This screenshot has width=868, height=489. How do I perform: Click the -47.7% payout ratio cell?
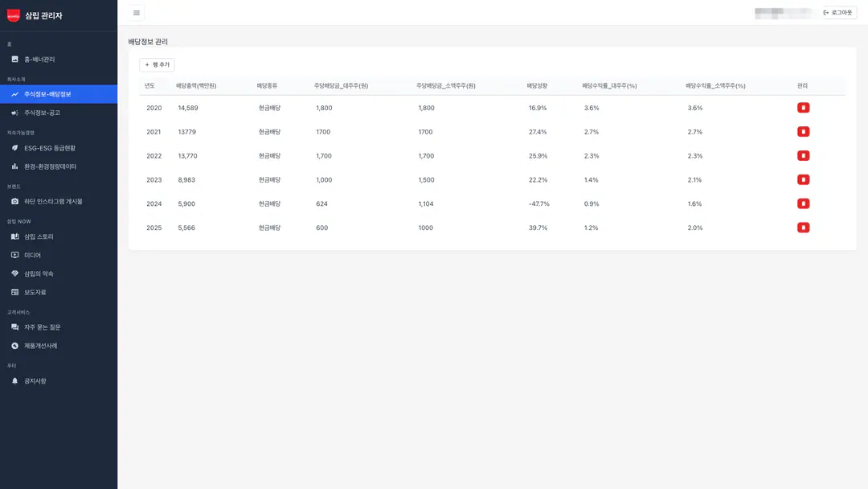(539, 203)
